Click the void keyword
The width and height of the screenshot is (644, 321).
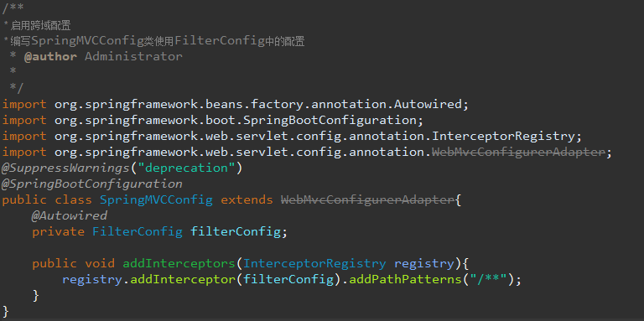[x=100, y=263]
